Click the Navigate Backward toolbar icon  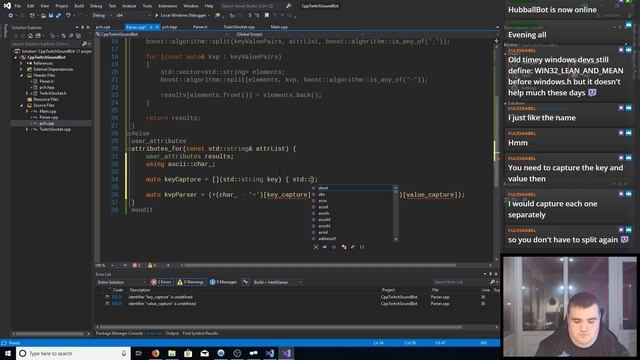(x=10, y=16)
